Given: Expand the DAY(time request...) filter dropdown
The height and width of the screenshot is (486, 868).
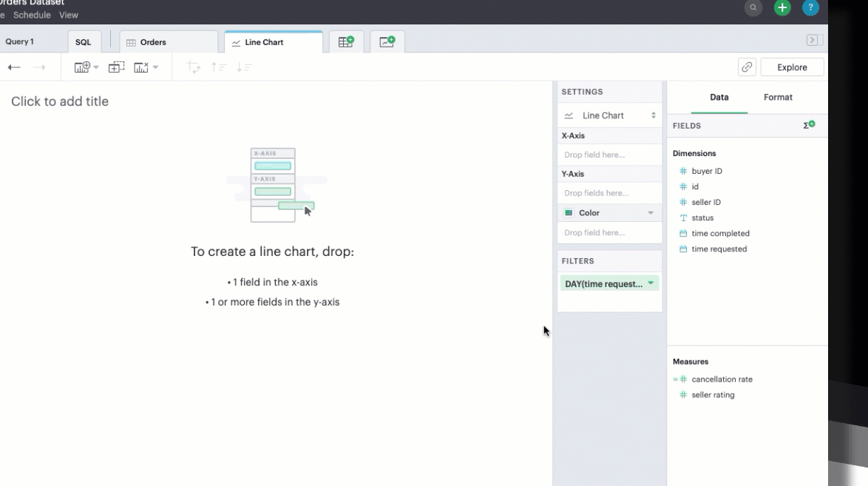Looking at the screenshot, I should (650, 283).
